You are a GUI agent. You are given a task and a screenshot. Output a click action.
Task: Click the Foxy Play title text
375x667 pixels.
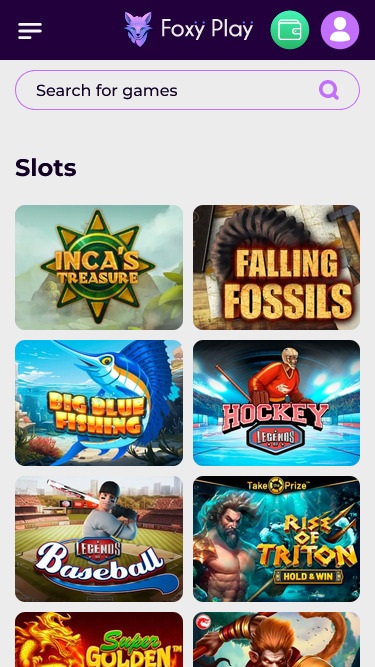tap(207, 29)
